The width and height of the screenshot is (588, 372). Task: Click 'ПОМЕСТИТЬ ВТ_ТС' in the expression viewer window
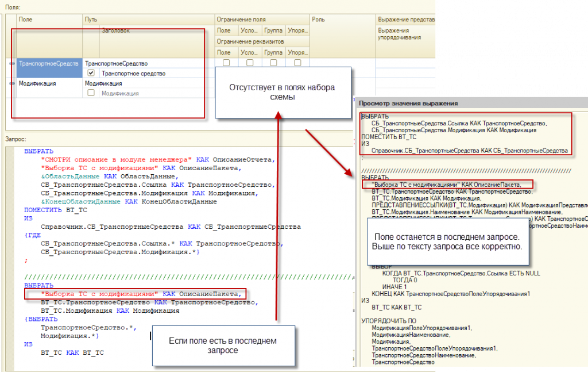point(389,137)
